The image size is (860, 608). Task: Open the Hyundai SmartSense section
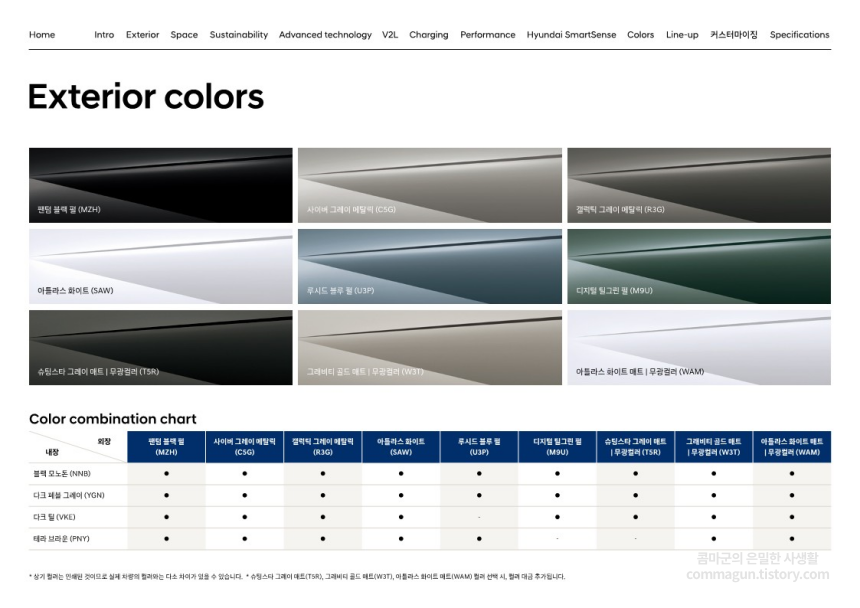(x=571, y=35)
